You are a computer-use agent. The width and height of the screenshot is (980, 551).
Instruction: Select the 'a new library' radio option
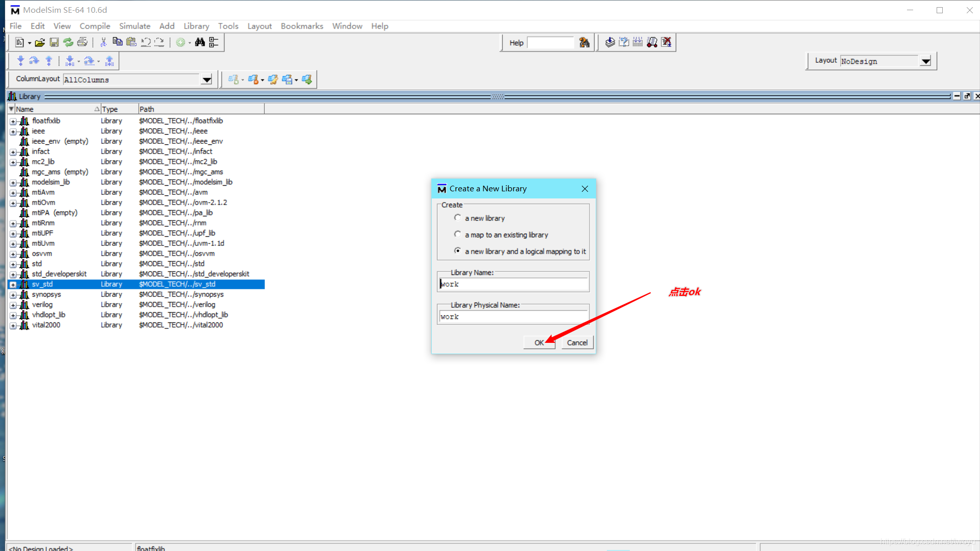(x=457, y=218)
